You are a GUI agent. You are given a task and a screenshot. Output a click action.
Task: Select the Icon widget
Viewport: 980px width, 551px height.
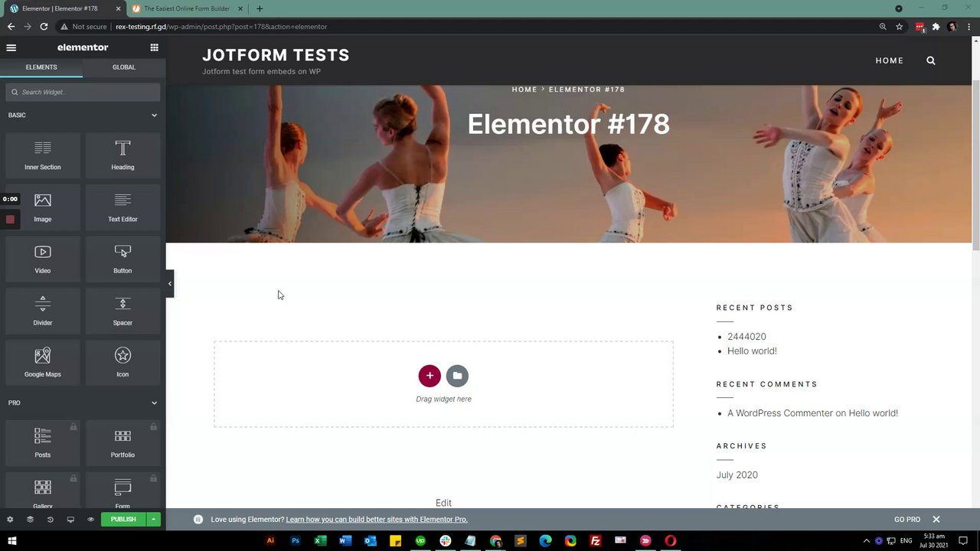tap(122, 363)
